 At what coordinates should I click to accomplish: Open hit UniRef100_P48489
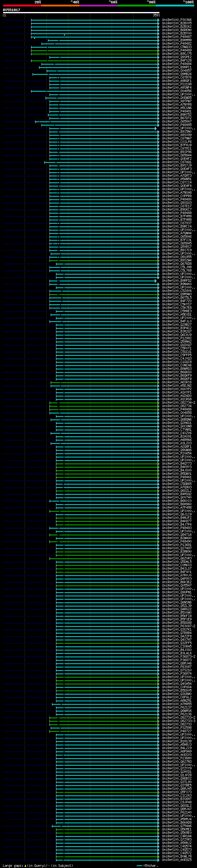pos(176,50)
